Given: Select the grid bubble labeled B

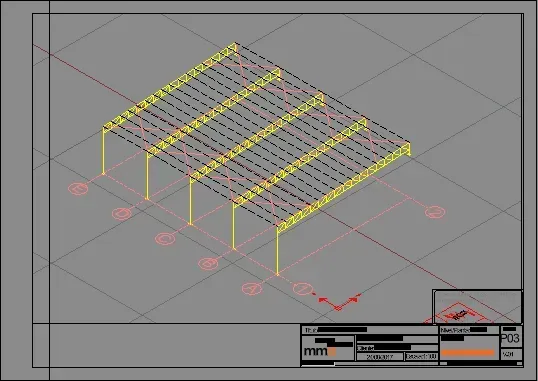Looking at the screenshot, I should 208,264.
